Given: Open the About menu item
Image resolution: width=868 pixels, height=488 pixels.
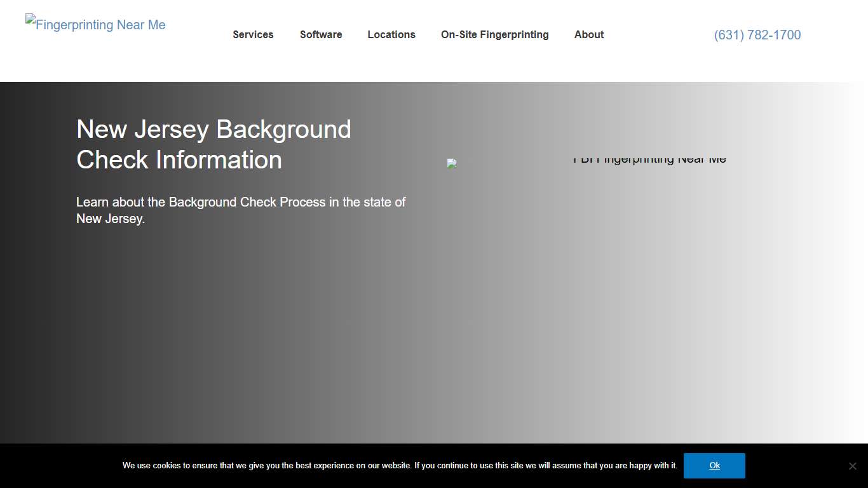Looking at the screenshot, I should (589, 35).
